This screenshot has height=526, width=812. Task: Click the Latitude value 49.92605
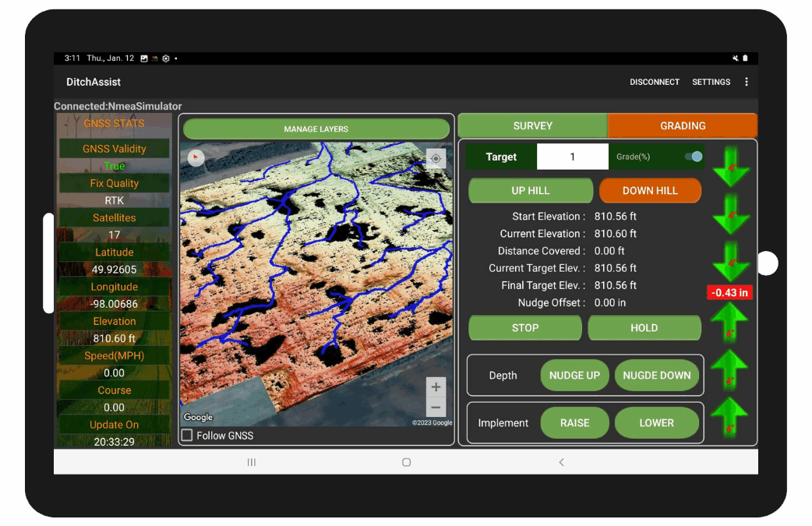[x=114, y=269]
